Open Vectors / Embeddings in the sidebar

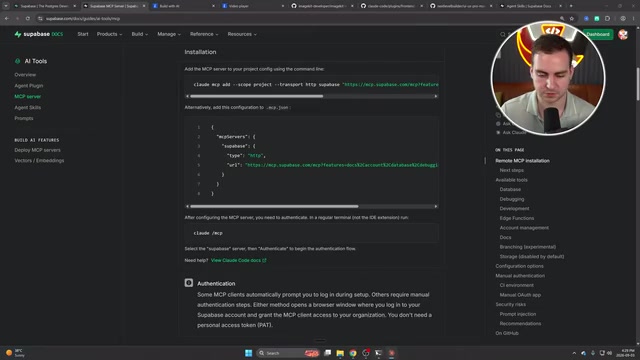[39, 161]
